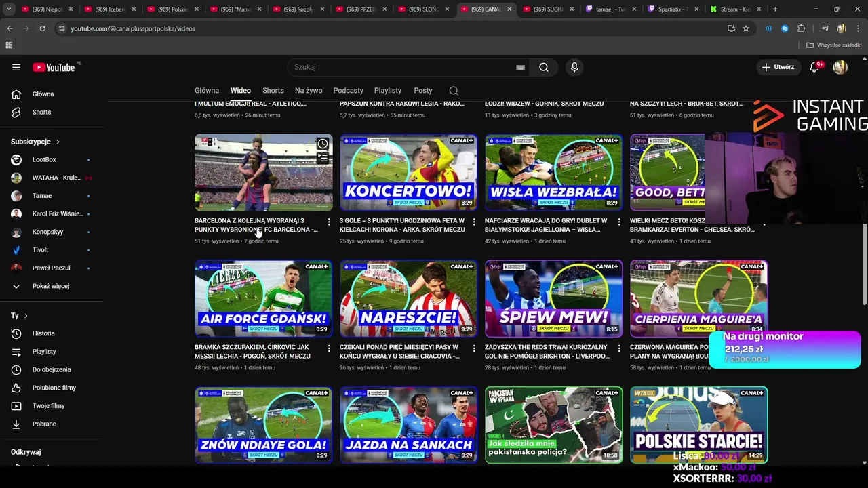Add Barcelona video to queue icon
This screenshot has width=868, height=488.
coord(323,158)
